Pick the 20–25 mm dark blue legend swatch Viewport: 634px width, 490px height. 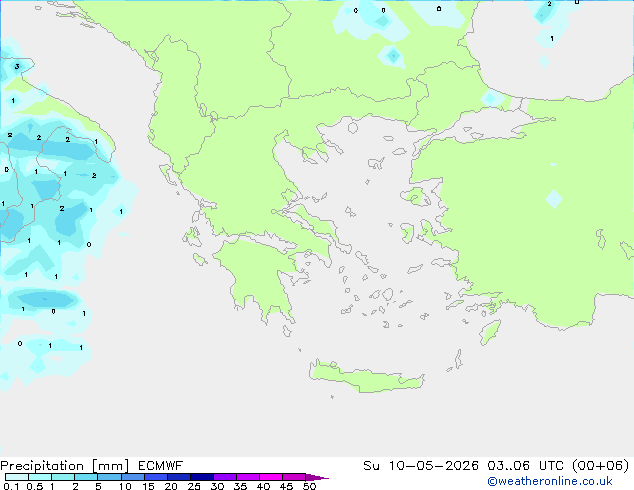(x=179, y=477)
